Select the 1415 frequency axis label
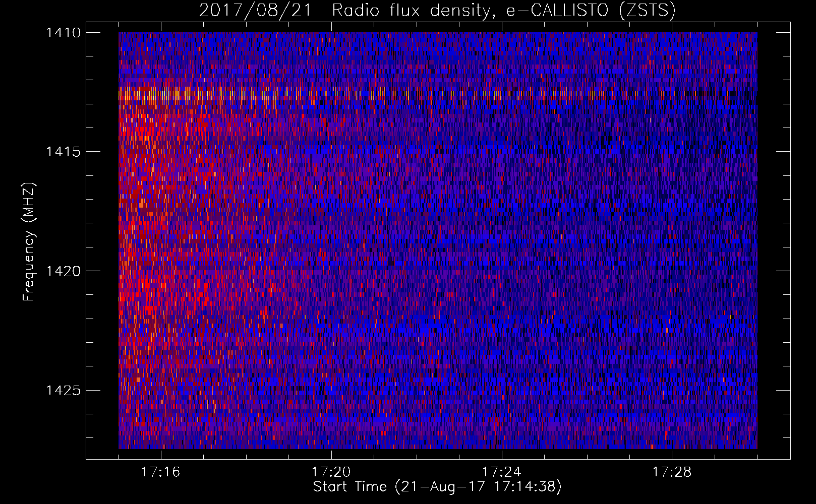The image size is (816, 504). tap(63, 152)
